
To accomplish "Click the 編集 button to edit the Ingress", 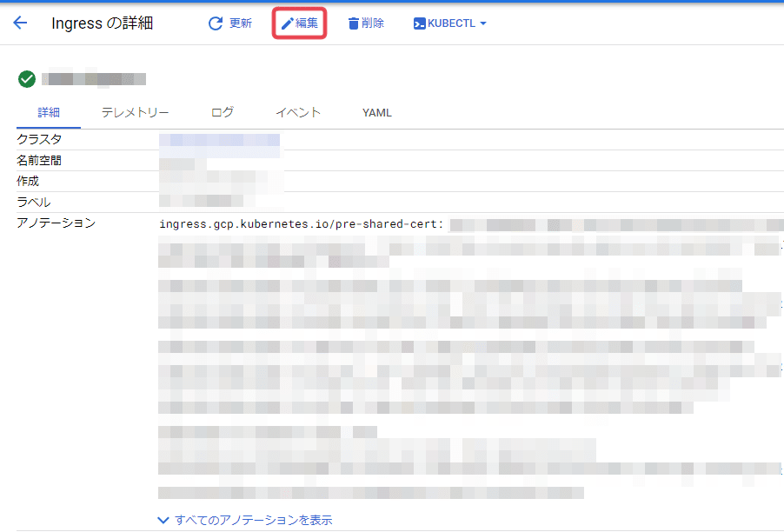I will point(299,23).
